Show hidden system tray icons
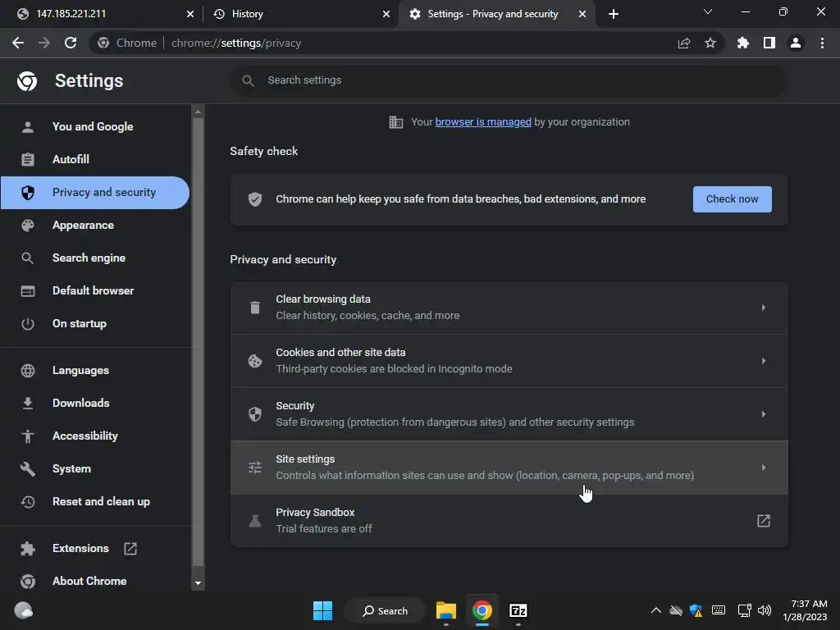The image size is (840, 630). tap(655, 610)
